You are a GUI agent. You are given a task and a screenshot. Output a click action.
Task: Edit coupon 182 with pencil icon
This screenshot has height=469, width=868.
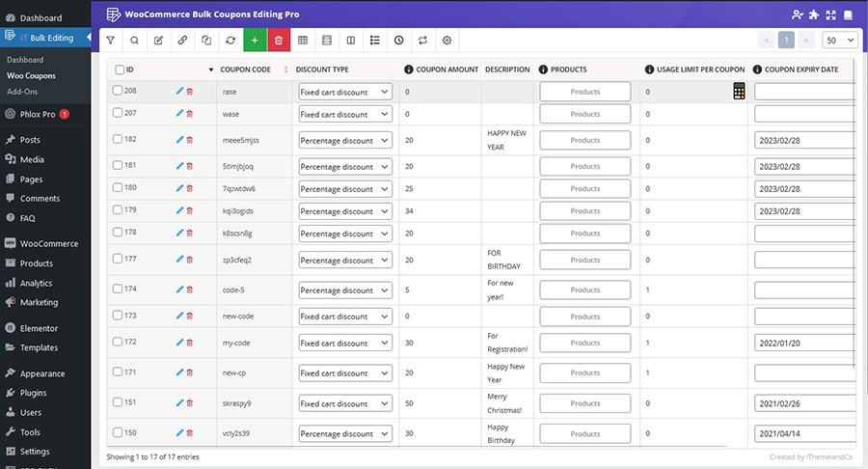click(x=179, y=140)
